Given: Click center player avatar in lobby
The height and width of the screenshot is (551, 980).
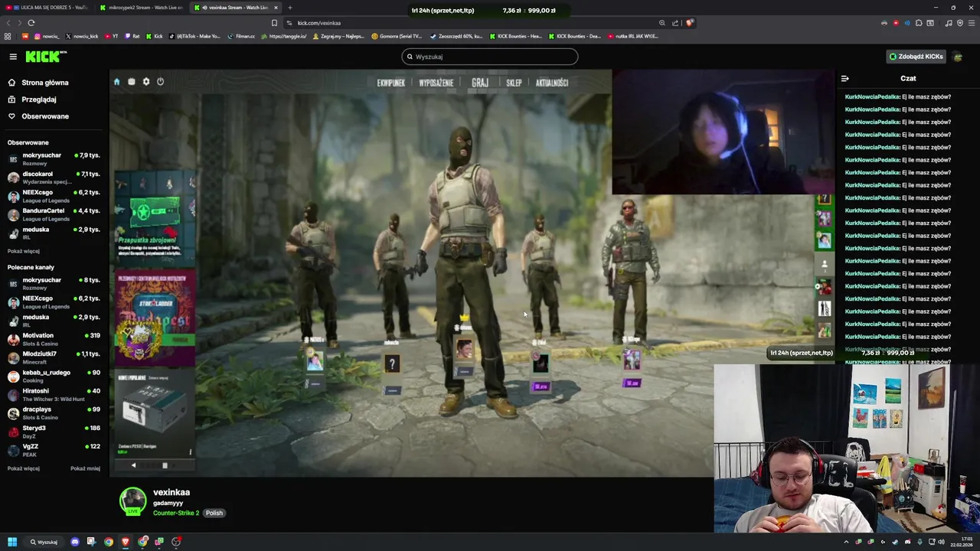Looking at the screenshot, I should [464, 350].
